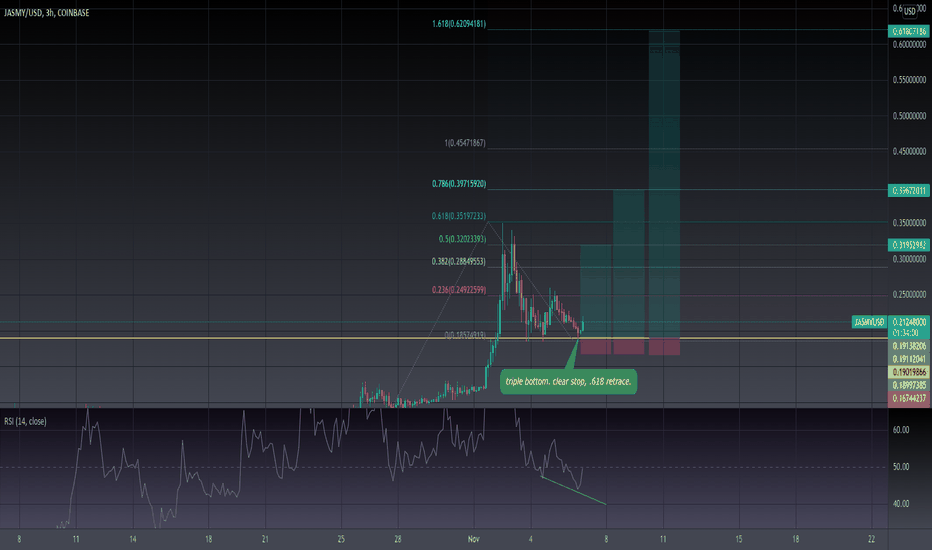932x550 pixels.
Task: Click the 0.25000000 price axis value
Action: [x=909, y=294]
